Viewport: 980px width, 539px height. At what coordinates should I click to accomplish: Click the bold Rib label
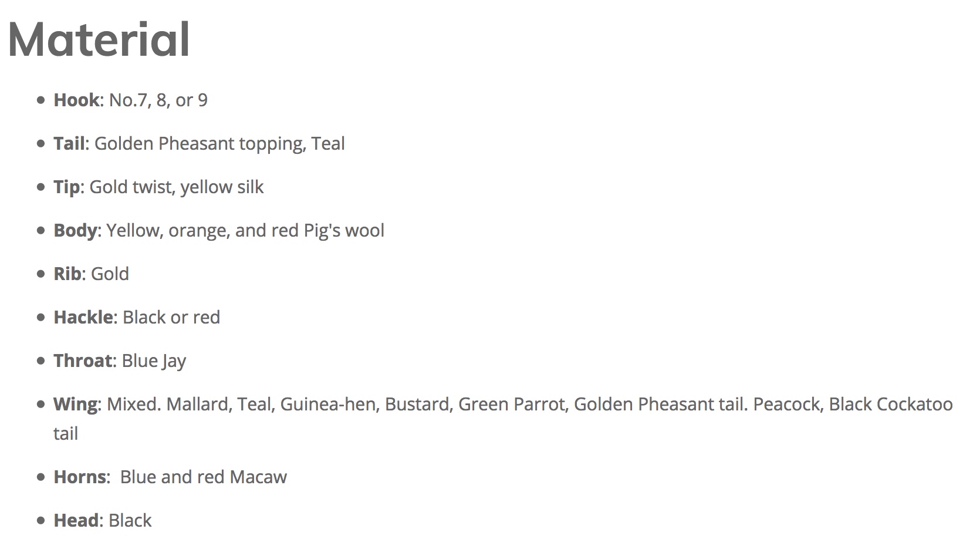(67, 274)
